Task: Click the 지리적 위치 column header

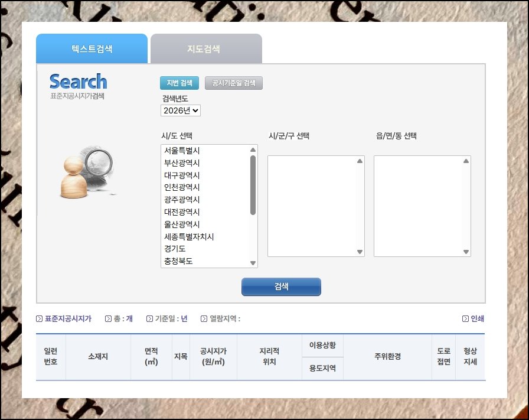Action: [270, 357]
